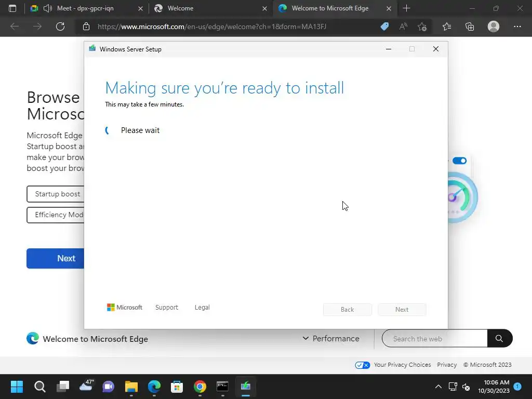The image size is (532, 399).
Task: Close the Welcome to Microsoft Edge tab
Action: (389, 8)
